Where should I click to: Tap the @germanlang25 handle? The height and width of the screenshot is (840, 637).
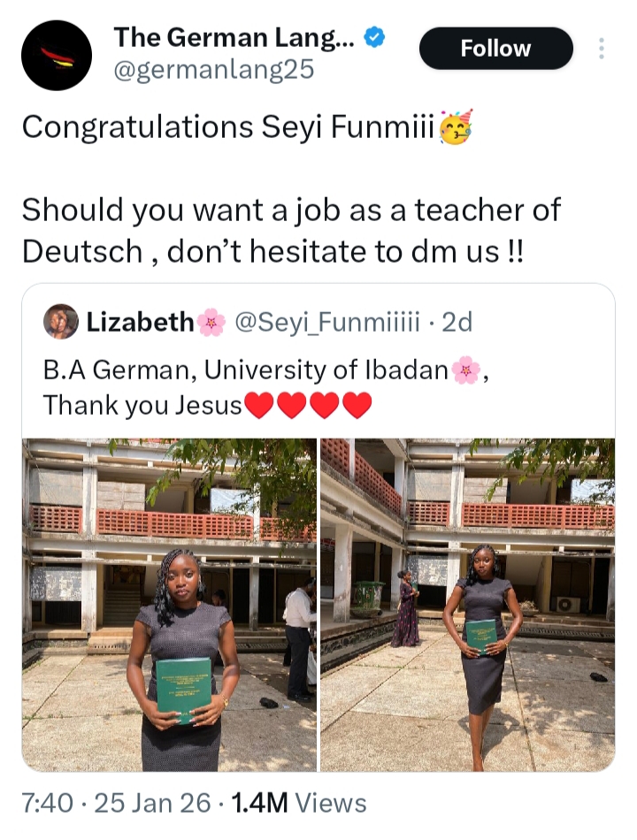[x=213, y=70]
